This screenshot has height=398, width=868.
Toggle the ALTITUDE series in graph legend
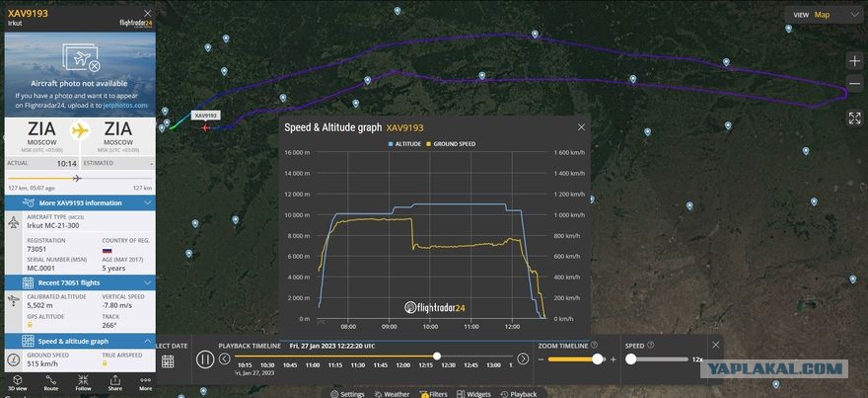click(403, 143)
